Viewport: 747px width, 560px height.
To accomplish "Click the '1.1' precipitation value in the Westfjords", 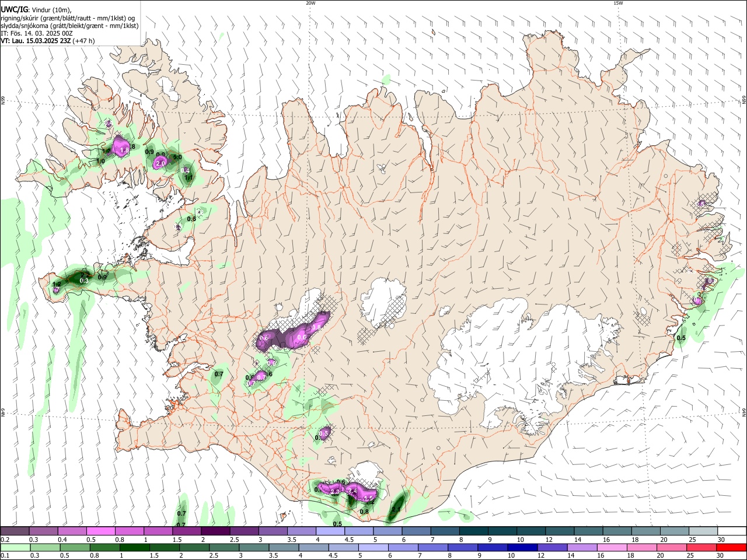I will click(x=189, y=177).
